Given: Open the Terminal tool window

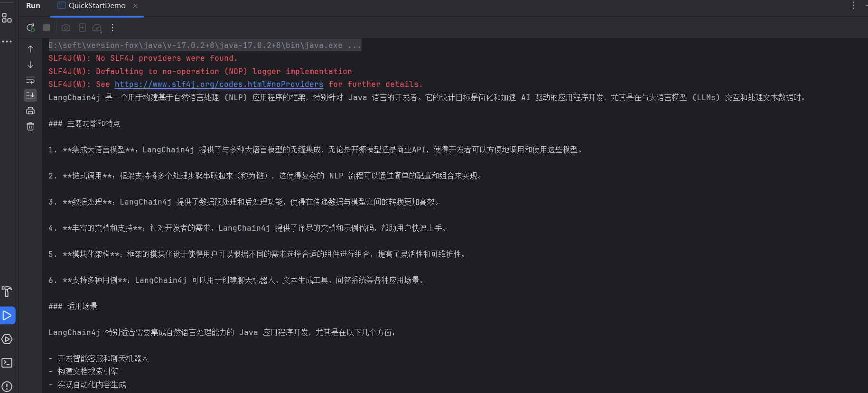Looking at the screenshot, I should click(x=7, y=363).
